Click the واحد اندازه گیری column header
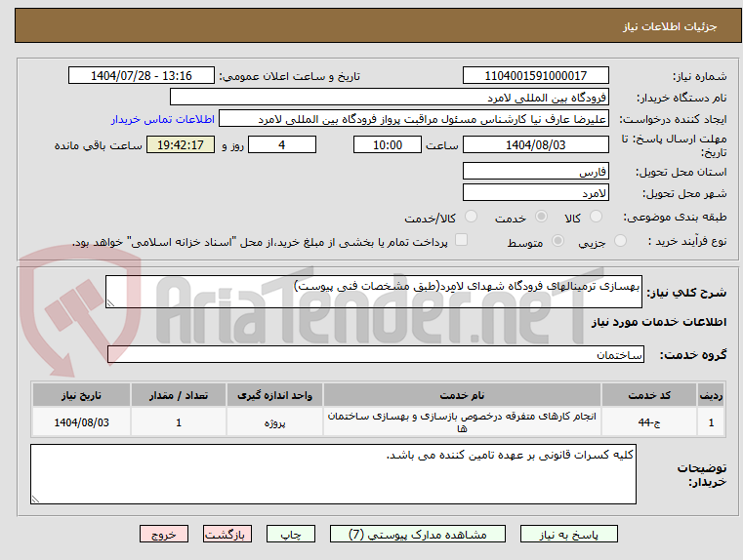Viewport: 743px width, 560px height. click(x=274, y=395)
